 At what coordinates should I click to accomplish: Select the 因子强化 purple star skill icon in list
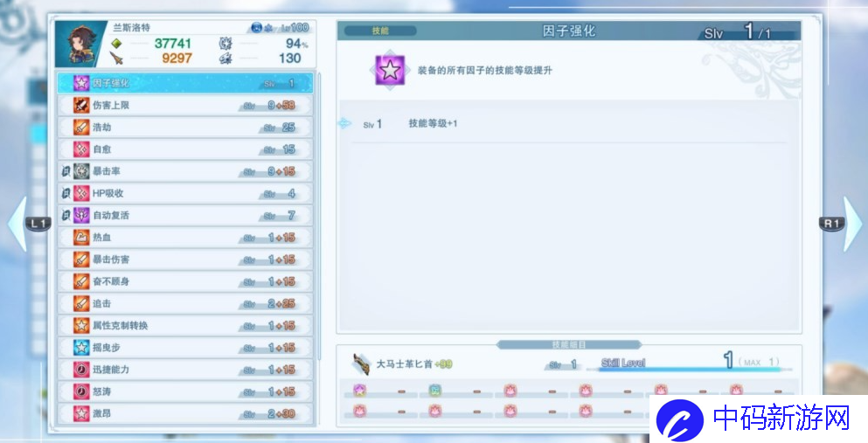[81, 83]
